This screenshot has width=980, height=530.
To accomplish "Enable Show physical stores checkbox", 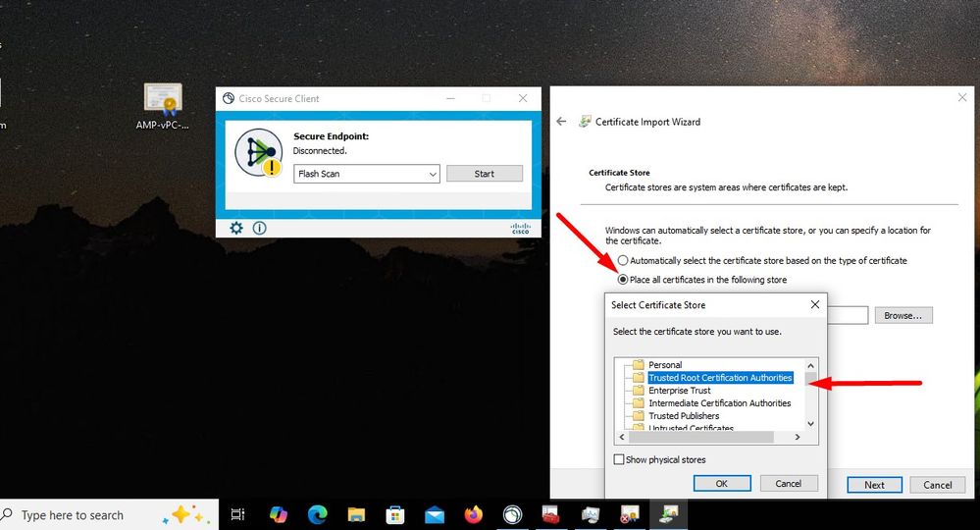I will 619,459.
